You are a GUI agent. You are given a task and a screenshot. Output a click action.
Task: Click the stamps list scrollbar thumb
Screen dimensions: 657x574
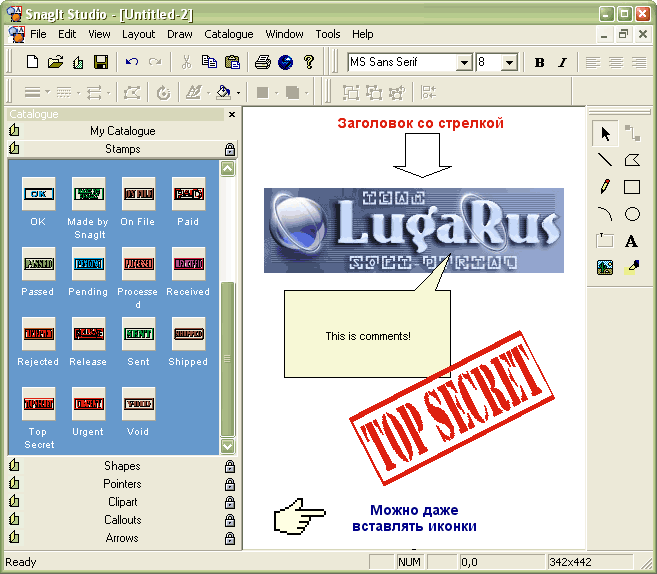coord(228,359)
